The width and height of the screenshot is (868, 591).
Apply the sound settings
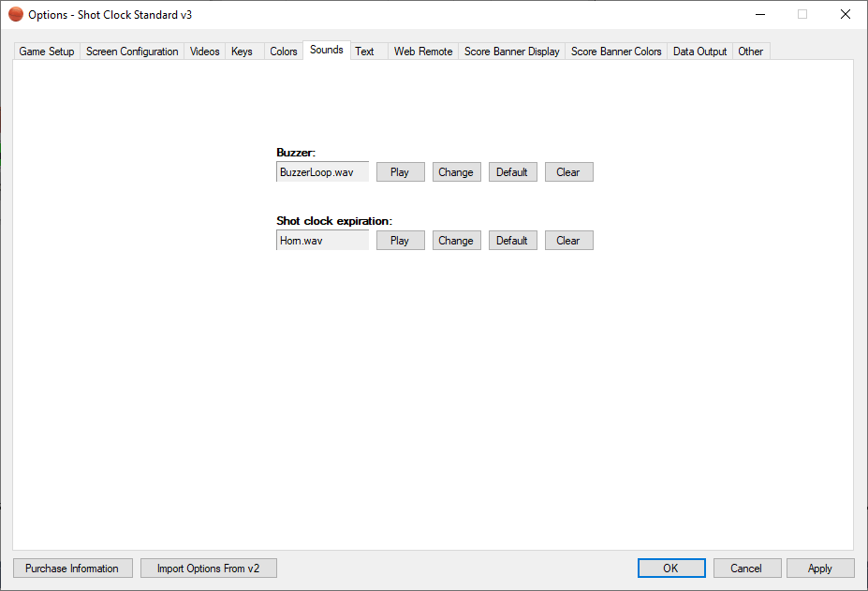820,569
